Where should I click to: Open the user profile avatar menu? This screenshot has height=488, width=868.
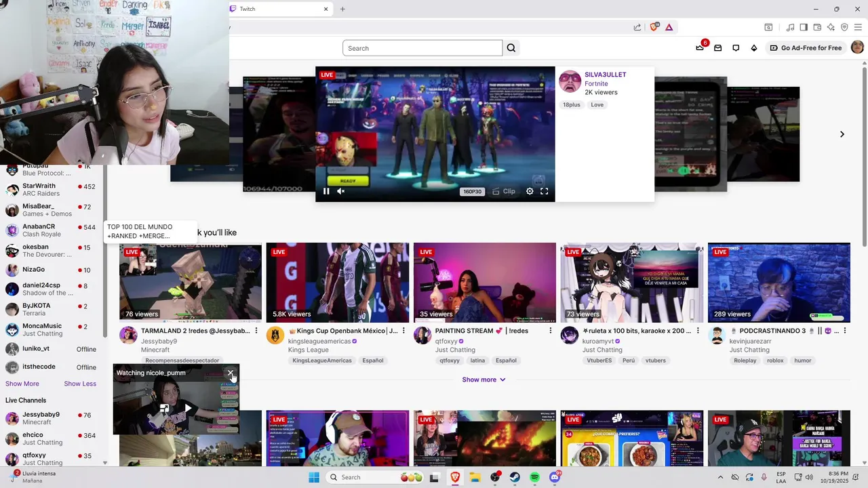(857, 47)
